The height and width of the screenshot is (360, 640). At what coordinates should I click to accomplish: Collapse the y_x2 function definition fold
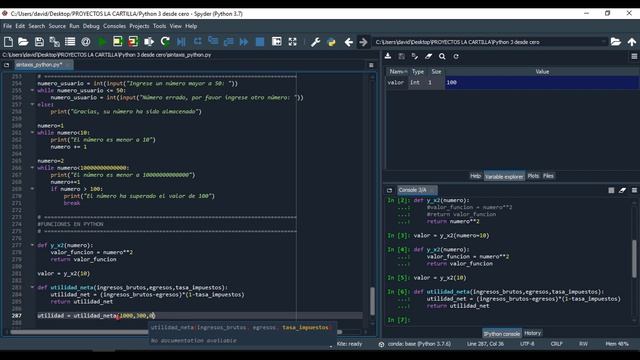click(32, 245)
